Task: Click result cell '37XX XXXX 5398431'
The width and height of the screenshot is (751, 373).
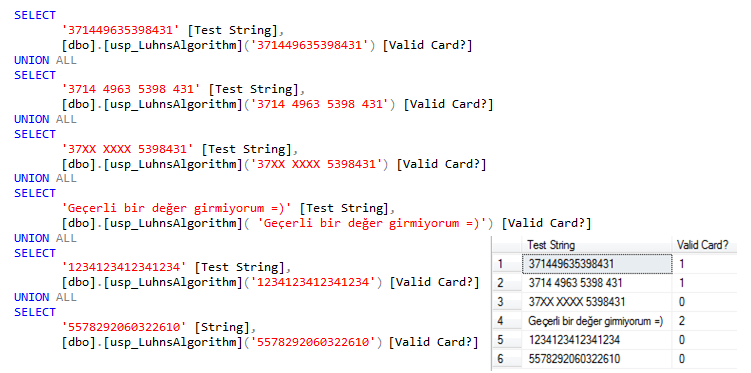Action: coord(598,302)
